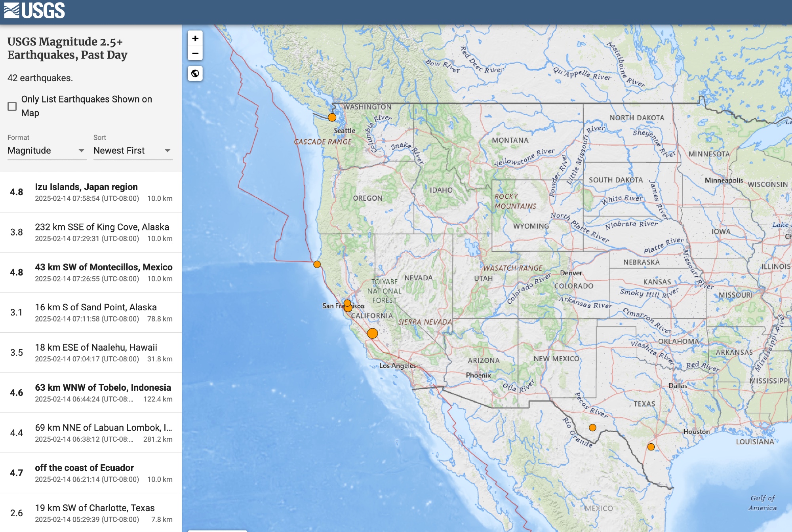
Task: Click the map zoom out minus button
Action: coord(195,53)
